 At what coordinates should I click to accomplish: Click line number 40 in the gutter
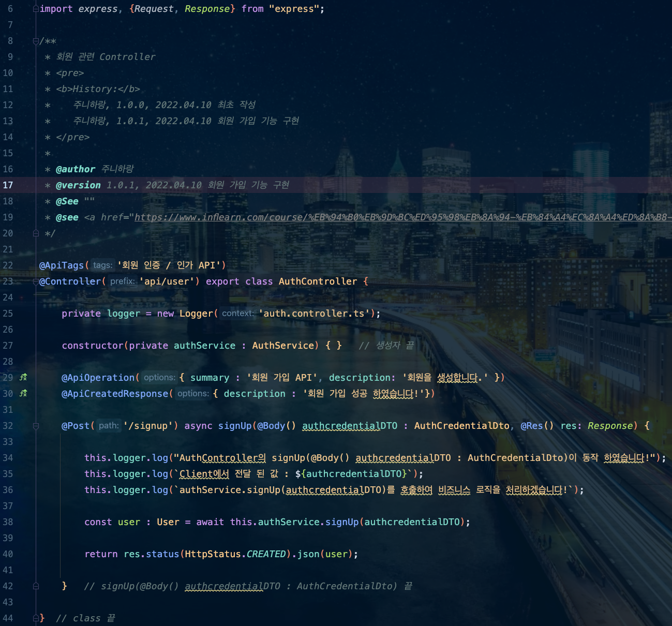click(x=8, y=554)
